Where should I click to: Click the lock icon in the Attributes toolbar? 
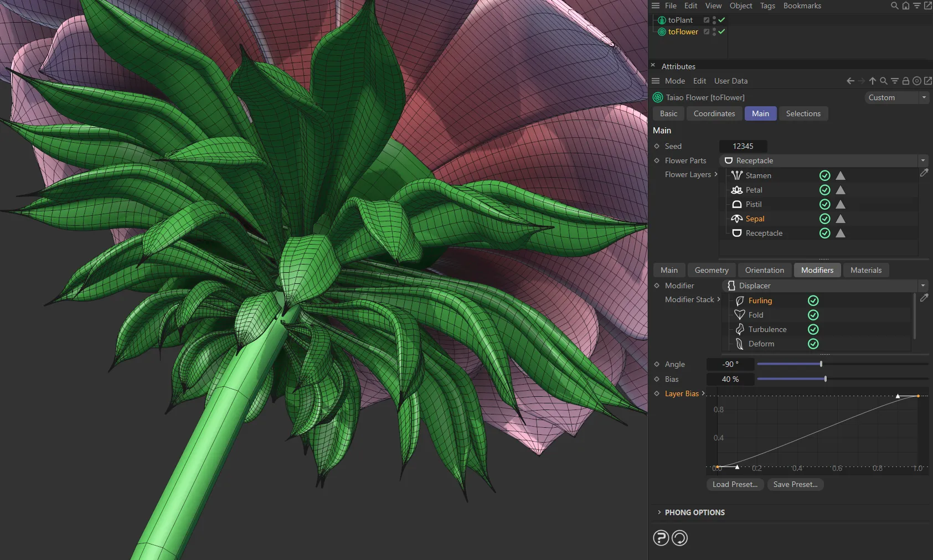[905, 81]
